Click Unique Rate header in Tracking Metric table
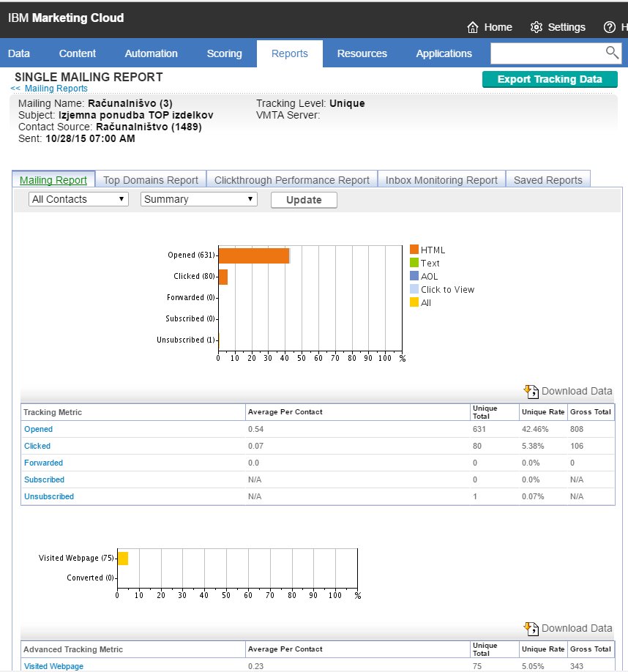The image size is (628, 672). [x=543, y=412]
